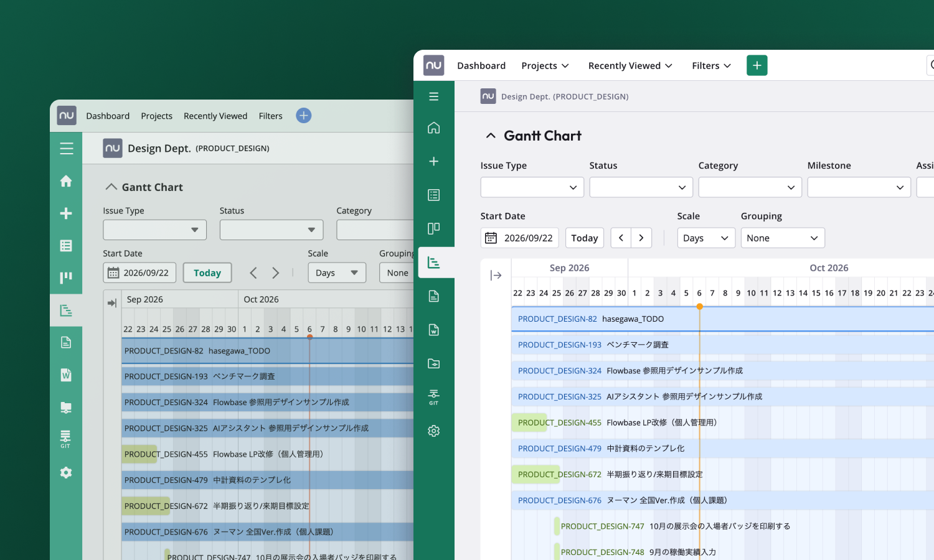Screen dimensions: 934x560
Task: Open PRODUCT_DESIGN-193 link in right window
Action: tap(560, 345)
